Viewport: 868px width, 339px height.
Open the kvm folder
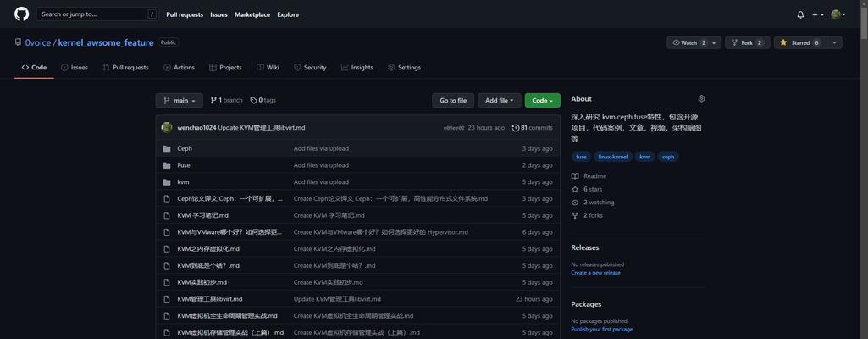(x=183, y=181)
